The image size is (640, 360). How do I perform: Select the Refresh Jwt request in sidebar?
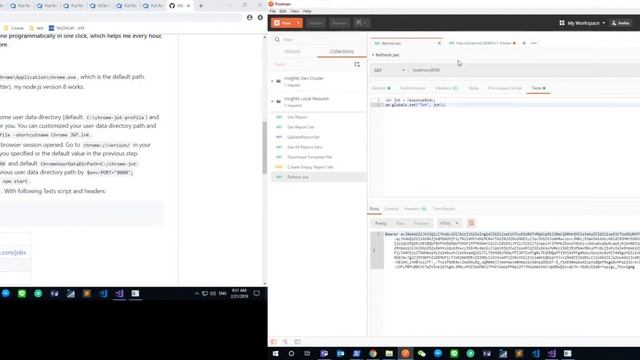[x=318, y=177]
